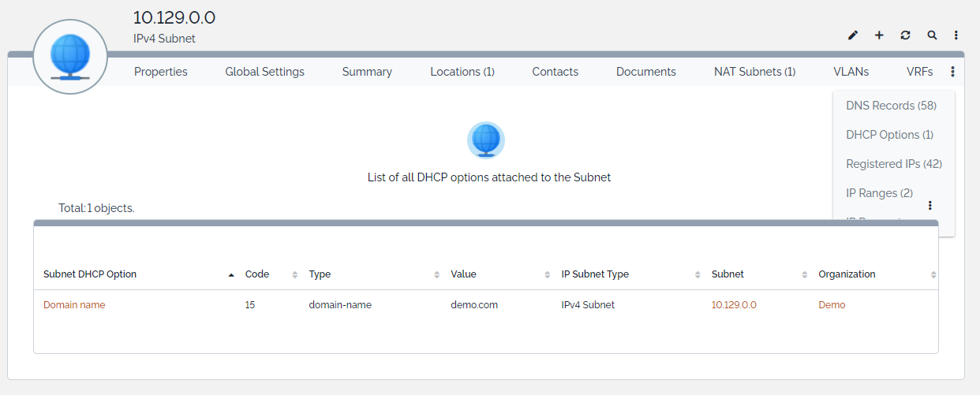980x395 pixels.
Task: Select DNS Records (58) from dropdown
Action: 891,106
